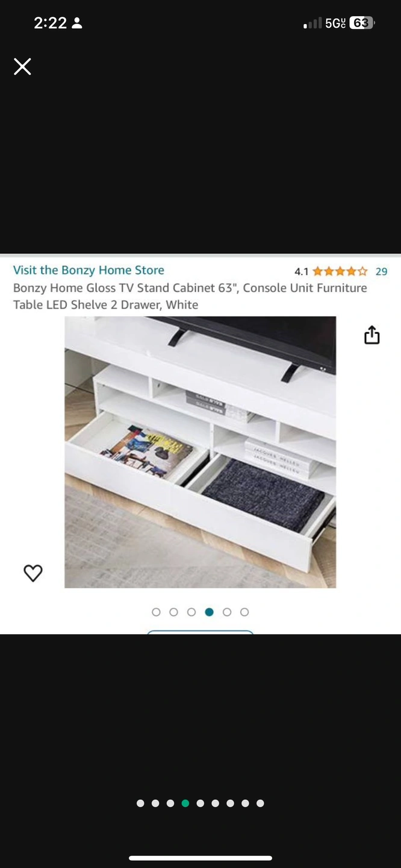Select the first product image dot
The height and width of the screenshot is (868, 401).
pos(156,612)
